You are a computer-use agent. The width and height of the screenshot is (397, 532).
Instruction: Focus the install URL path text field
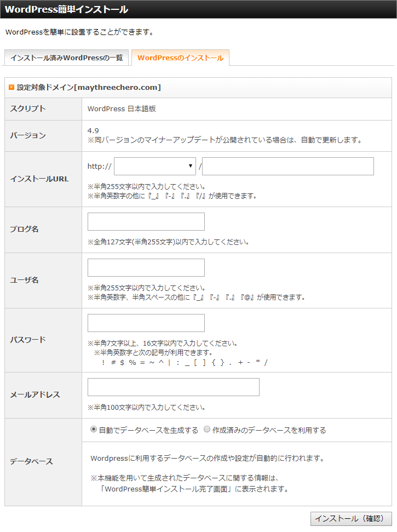tap(288, 166)
